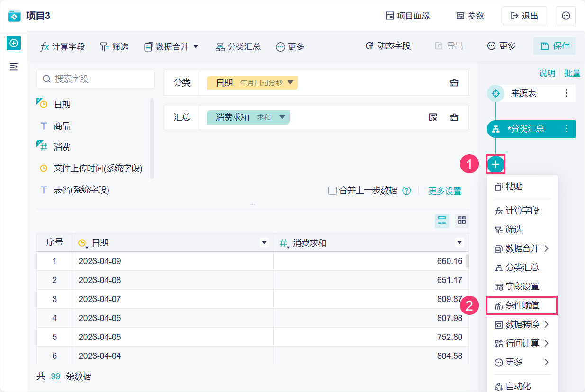Image resolution: width=585 pixels, height=392 pixels.
Task: Click the collapse list icon in left sidebar
Action: point(14,67)
